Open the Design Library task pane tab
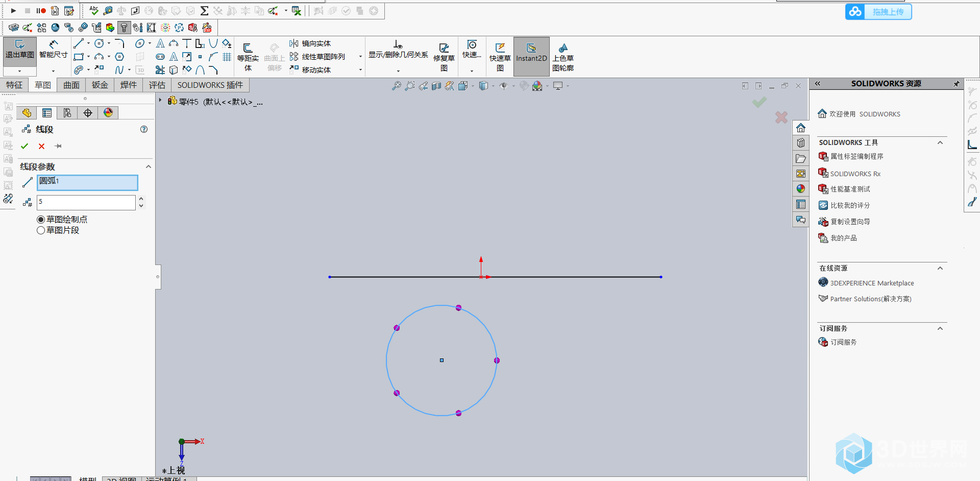 click(801, 143)
